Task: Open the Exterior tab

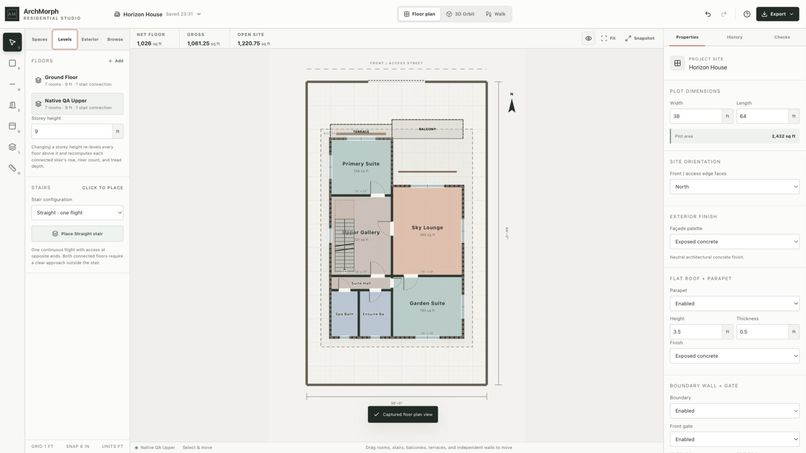Action: click(x=90, y=40)
